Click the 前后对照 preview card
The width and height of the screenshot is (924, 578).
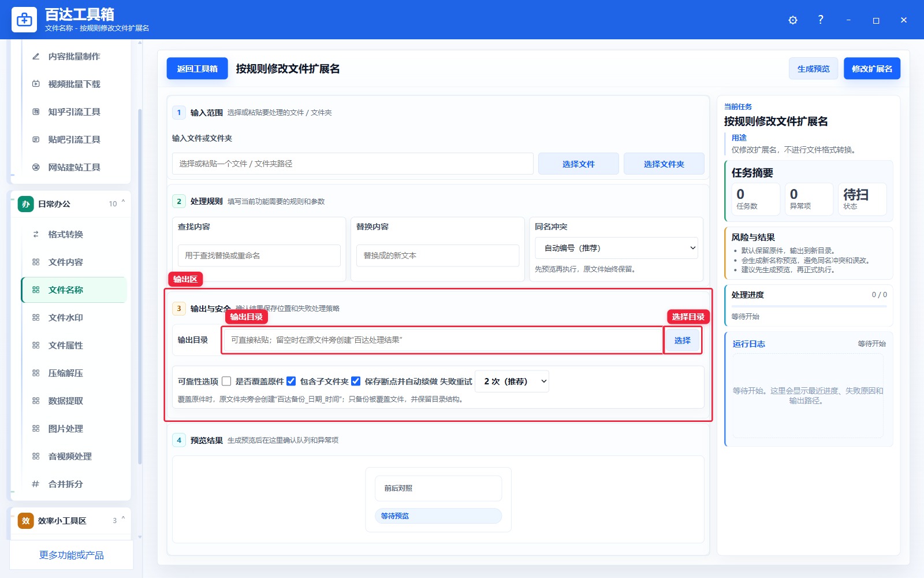(438, 488)
